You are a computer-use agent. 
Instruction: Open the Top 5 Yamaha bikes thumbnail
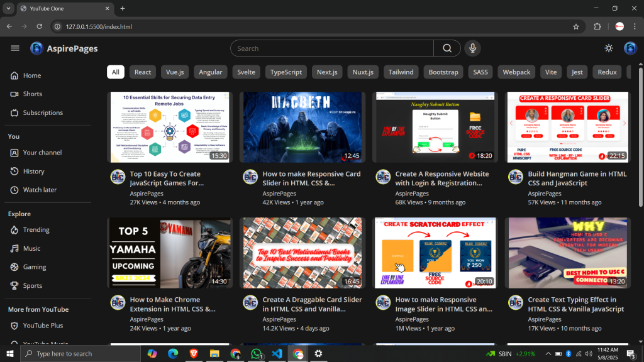click(170, 253)
